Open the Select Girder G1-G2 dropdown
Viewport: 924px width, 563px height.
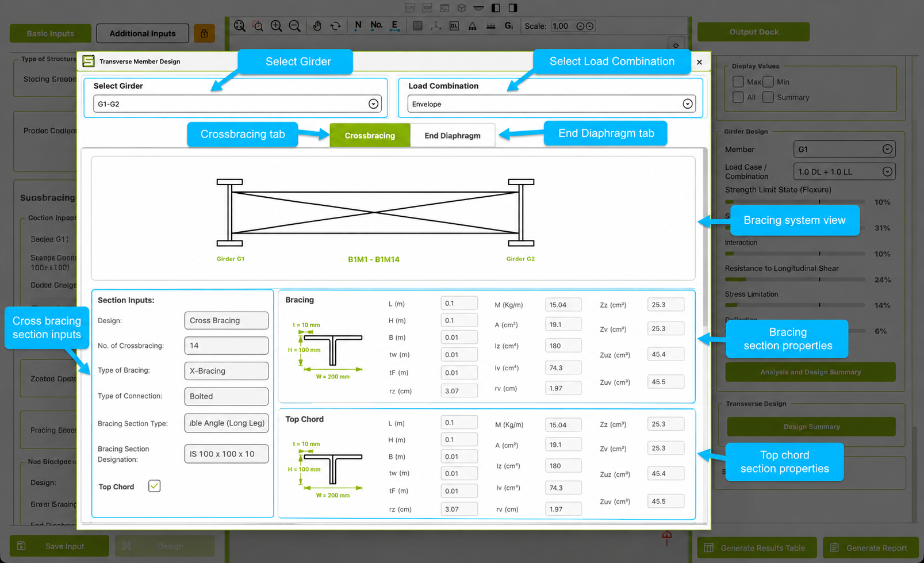(x=236, y=104)
